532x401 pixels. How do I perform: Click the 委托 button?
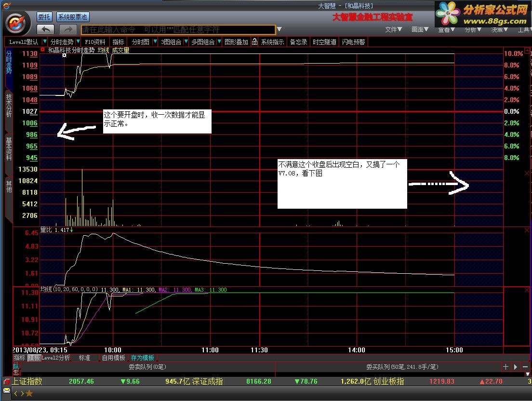click(44, 17)
